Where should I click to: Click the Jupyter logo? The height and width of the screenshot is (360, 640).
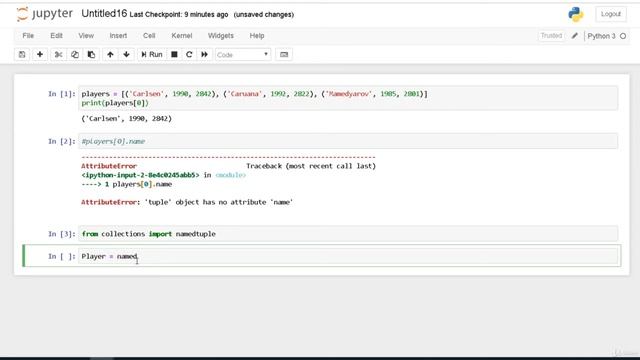click(x=44, y=14)
